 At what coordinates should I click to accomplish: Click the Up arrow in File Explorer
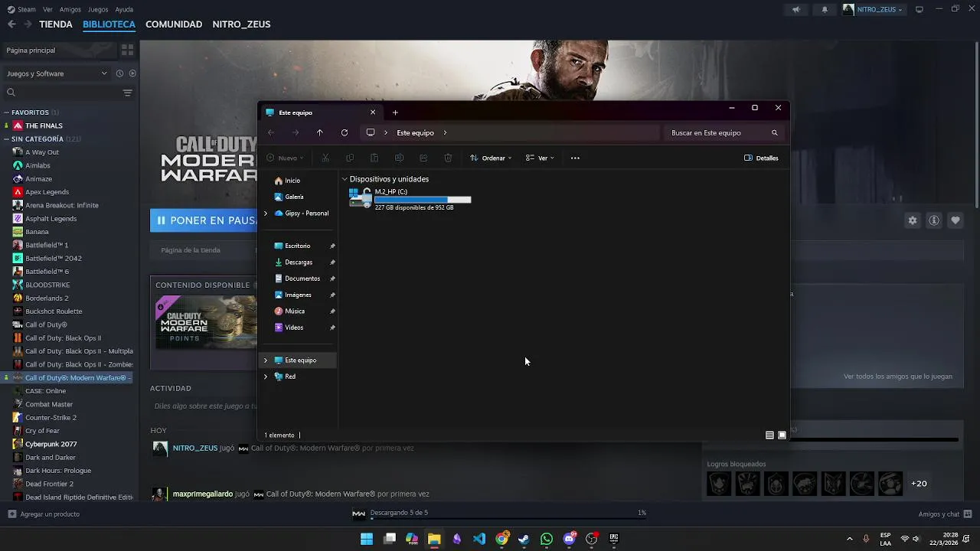pyautogui.click(x=320, y=132)
